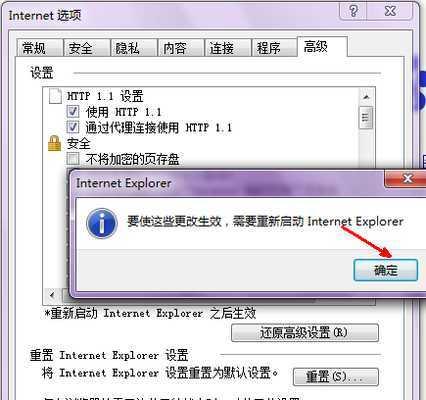
Task: Click the 重置(S)... button
Action: [336, 377]
